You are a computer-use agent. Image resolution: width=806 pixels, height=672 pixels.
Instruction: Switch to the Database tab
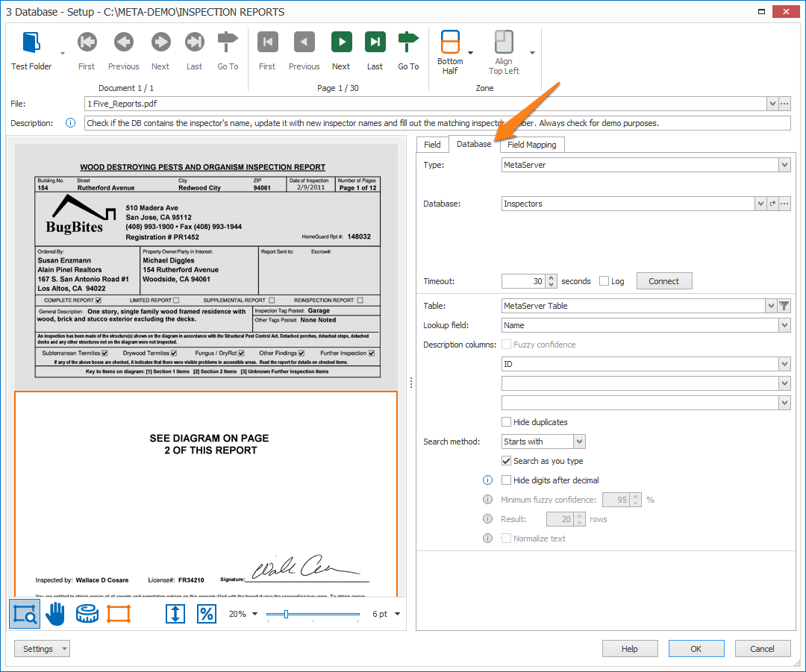(474, 144)
